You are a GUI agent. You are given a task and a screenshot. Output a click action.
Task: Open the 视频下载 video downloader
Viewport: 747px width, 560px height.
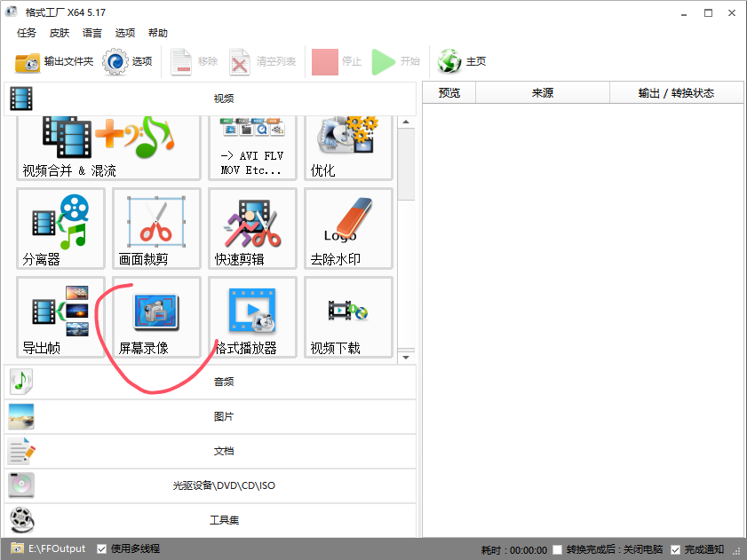348,318
